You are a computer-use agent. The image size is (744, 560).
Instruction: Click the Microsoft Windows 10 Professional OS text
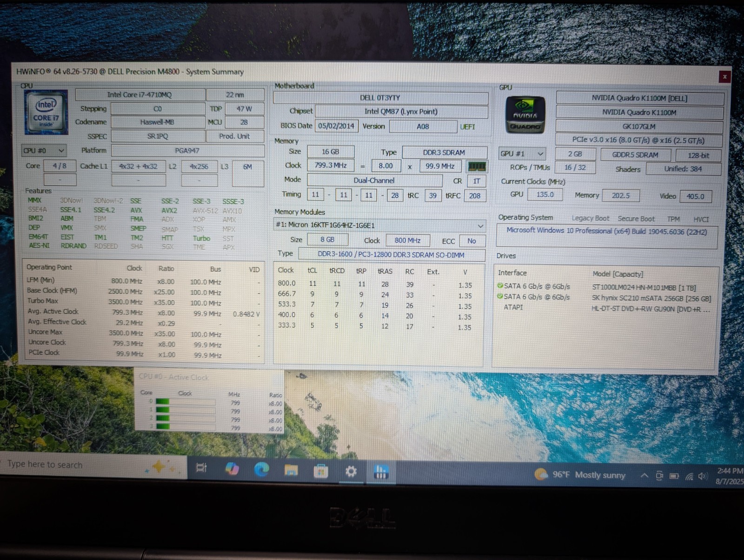606,231
